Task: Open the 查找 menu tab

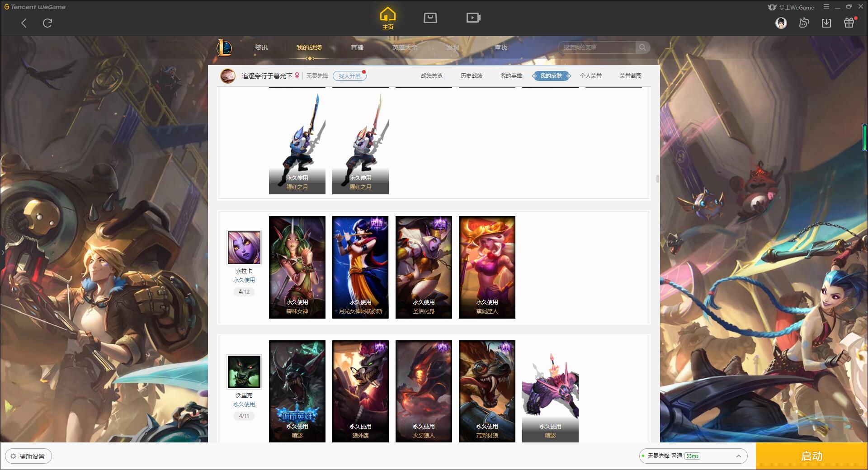Action: [501, 47]
